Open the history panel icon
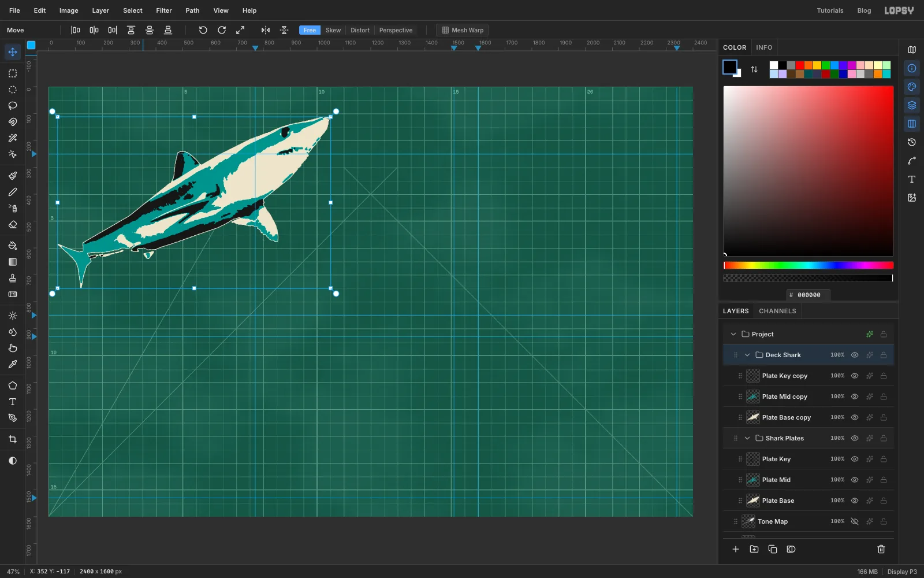 click(x=912, y=142)
